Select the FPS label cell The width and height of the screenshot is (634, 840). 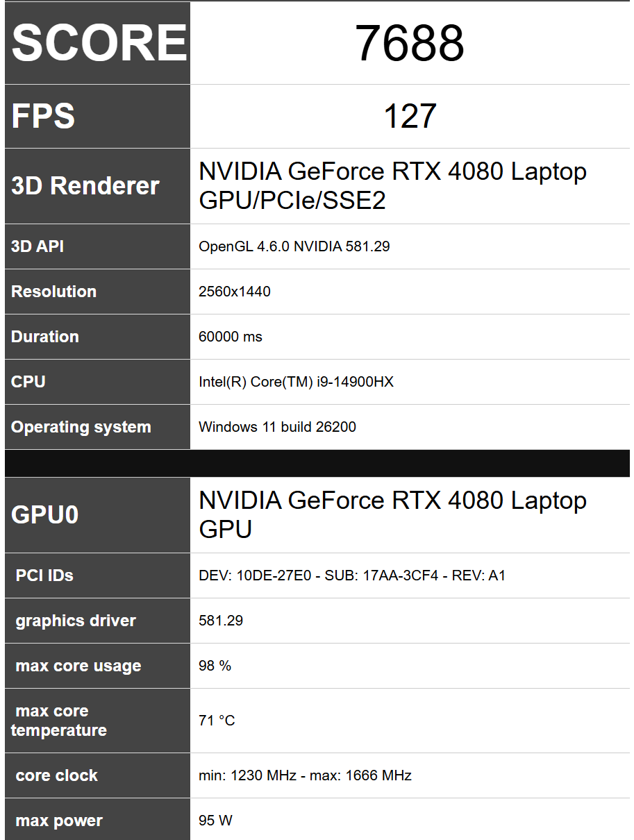point(97,117)
